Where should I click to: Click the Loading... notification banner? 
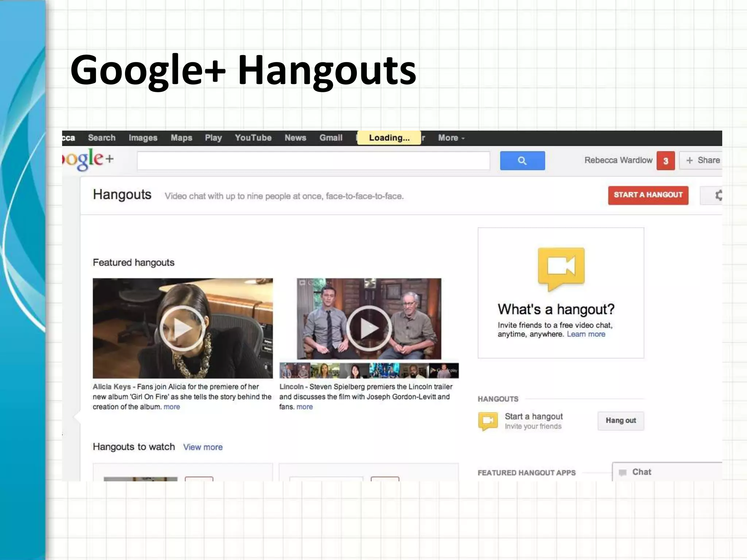389,138
